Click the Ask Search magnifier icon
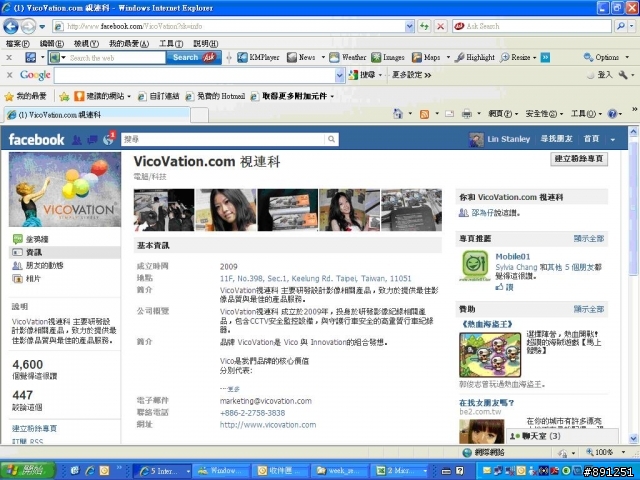The width and height of the screenshot is (640, 480). (621, 27)
